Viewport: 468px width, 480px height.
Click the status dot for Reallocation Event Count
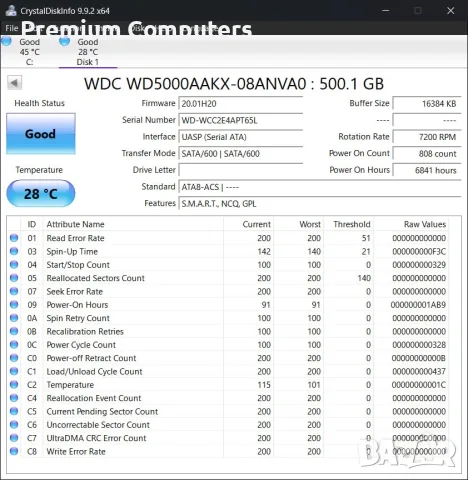(x=14, y=398)
